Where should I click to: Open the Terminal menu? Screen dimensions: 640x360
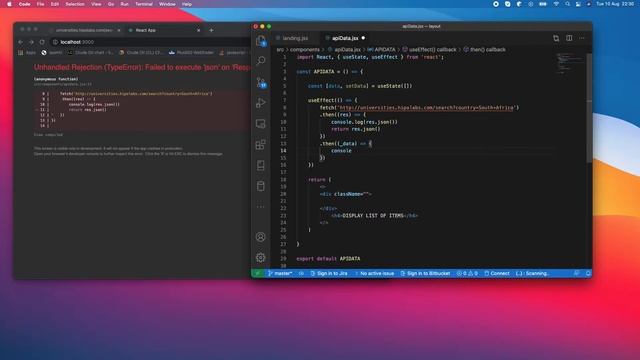point(144,4)
